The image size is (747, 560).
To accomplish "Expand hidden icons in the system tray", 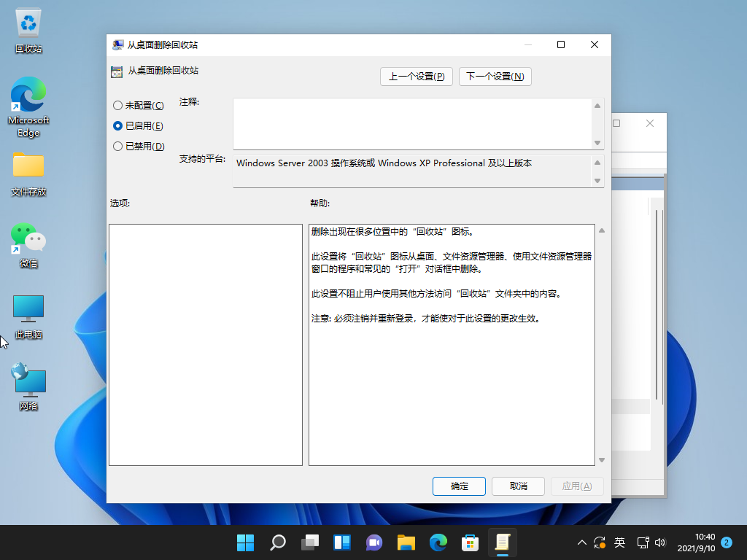I will pyautogui.click(x=581, y=542).
